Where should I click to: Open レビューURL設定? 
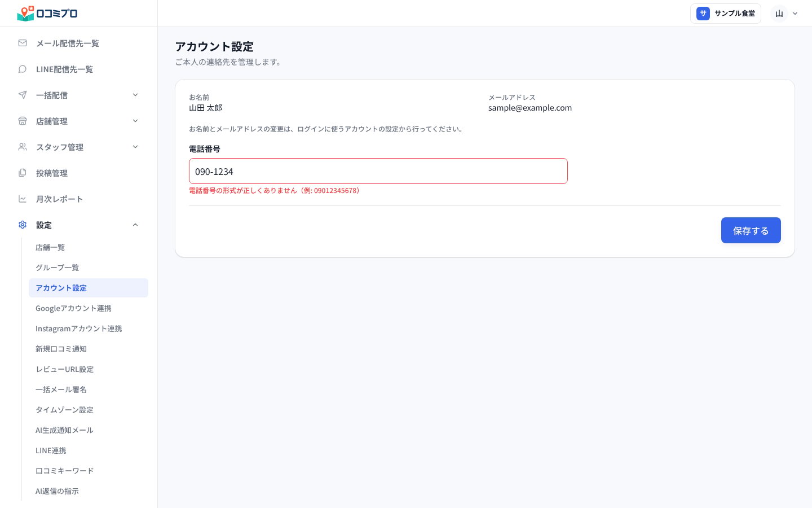coord(89,369)
